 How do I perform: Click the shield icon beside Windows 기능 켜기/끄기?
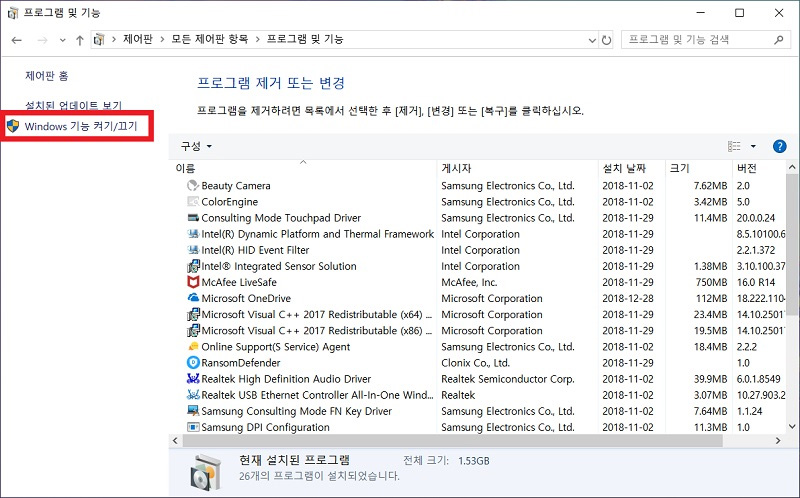coord(13,126)
